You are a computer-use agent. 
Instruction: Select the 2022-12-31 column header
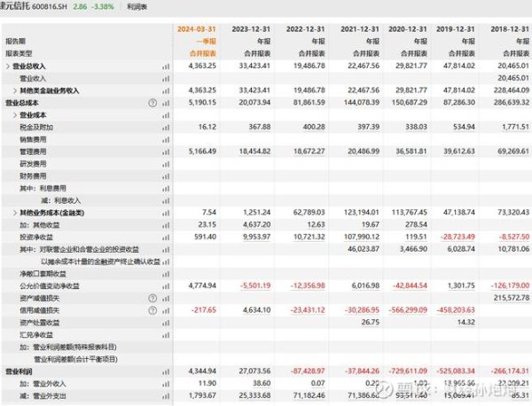pyautogui.click(x=305, y=29)
